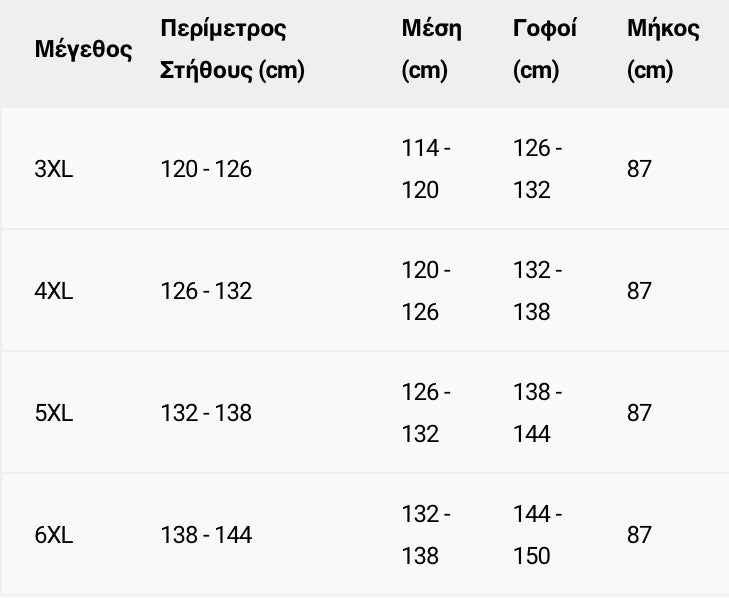
Task: Click the Γοφοί (cm) column header
Action: 544,49
